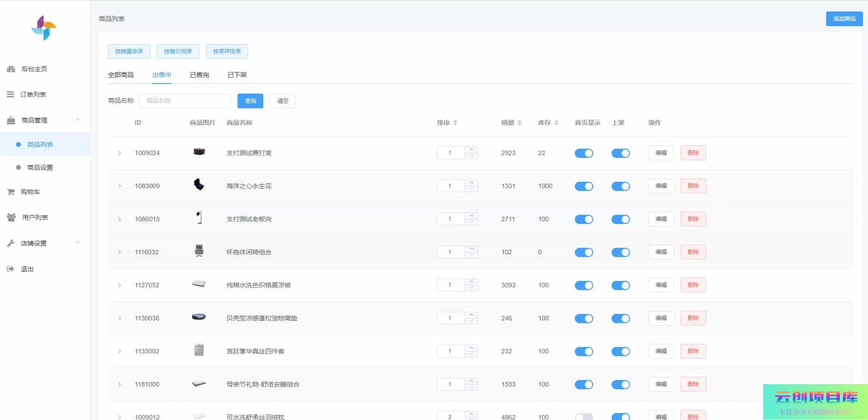Toggle 首页显示 for product 1009024

coord(584,153)
